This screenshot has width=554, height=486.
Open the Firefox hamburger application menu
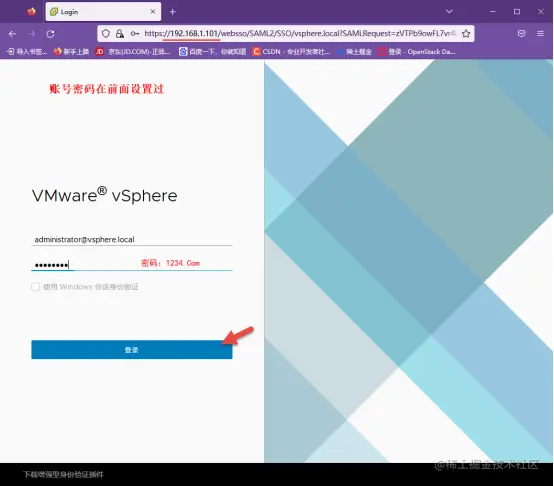pos(540,34)
